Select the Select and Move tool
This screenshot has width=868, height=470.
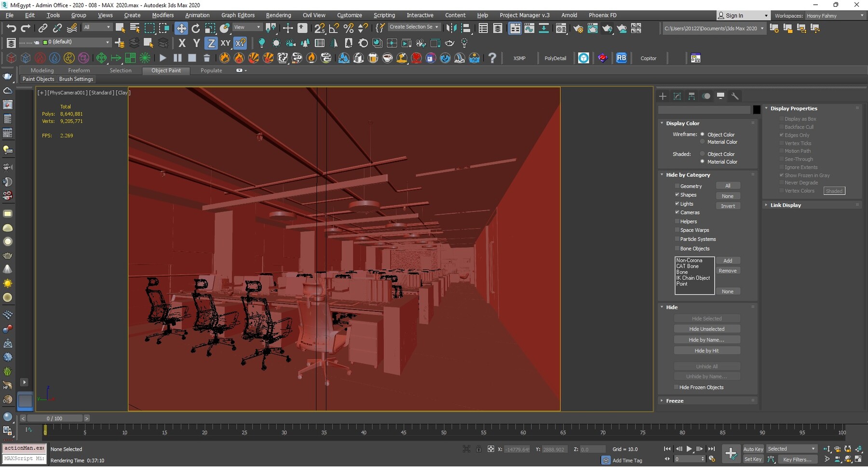click(181, 28)
